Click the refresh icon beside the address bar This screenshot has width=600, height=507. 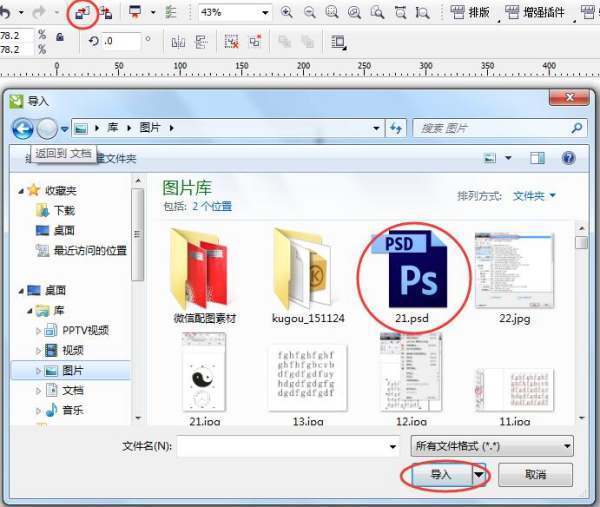396,128
